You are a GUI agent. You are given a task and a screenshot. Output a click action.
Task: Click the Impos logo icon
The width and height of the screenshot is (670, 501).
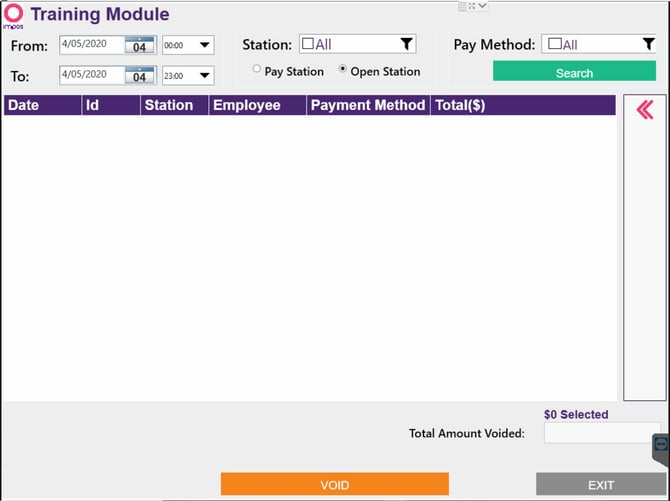13,16
